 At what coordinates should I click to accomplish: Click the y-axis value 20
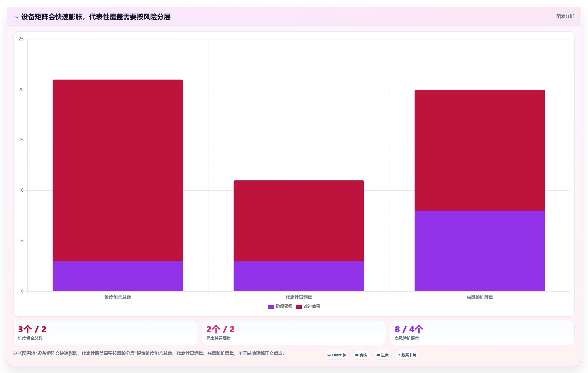point(21,90)
